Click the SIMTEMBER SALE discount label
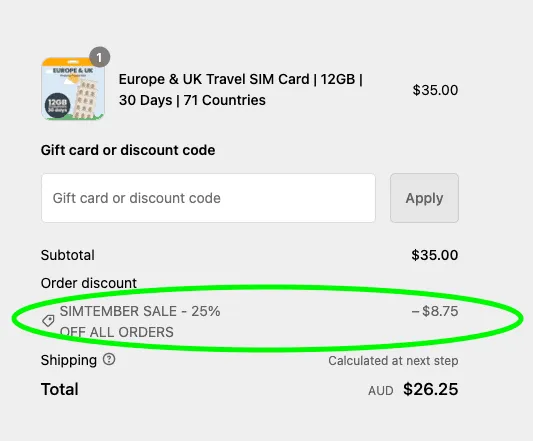Image resolution: width=533 pixels, height=441 pixels. point(140,321)
